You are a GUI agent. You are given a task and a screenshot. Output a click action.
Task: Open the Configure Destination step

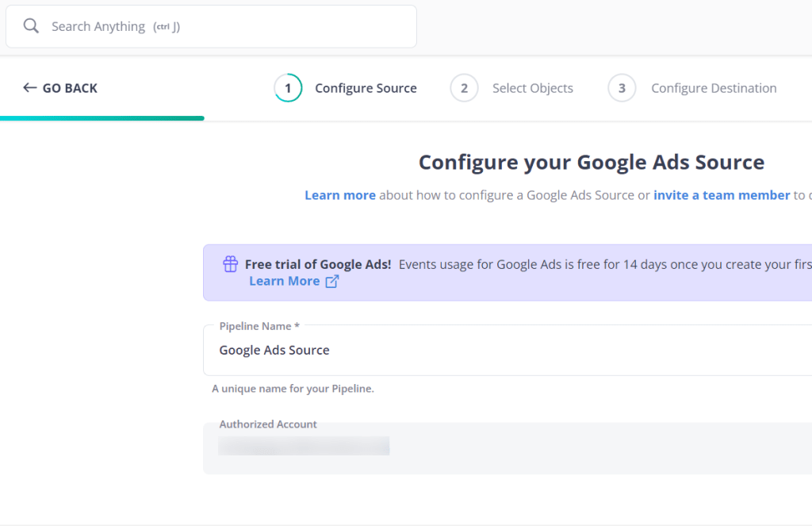714,88
